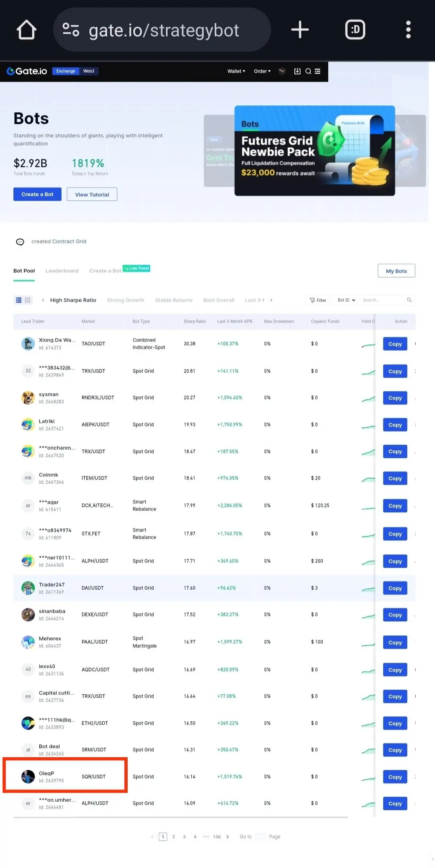Open the Leaderboard tab
This screenshot has height=868, width=435.
[62, 271]
